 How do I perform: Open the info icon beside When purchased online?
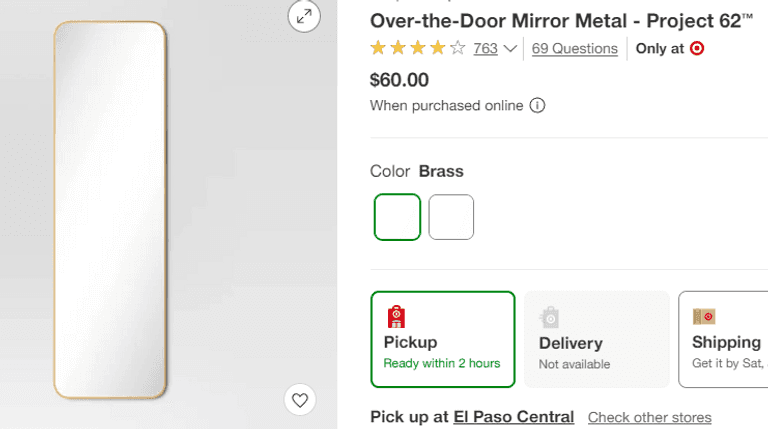click(537, 105)
